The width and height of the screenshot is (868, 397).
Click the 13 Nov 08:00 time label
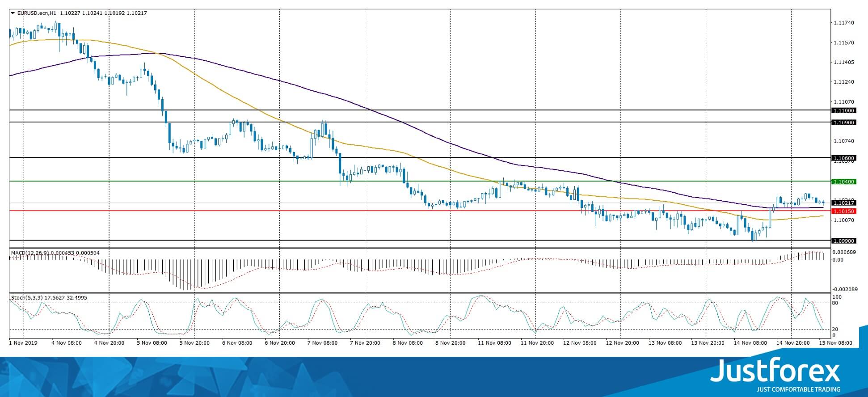pyautogui.click(x=665, y=343)
